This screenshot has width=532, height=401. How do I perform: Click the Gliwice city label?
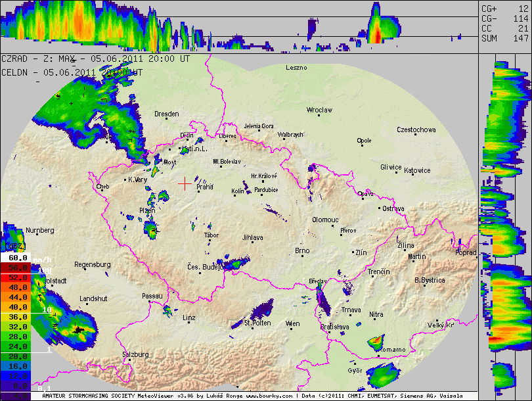click(391, 167)
